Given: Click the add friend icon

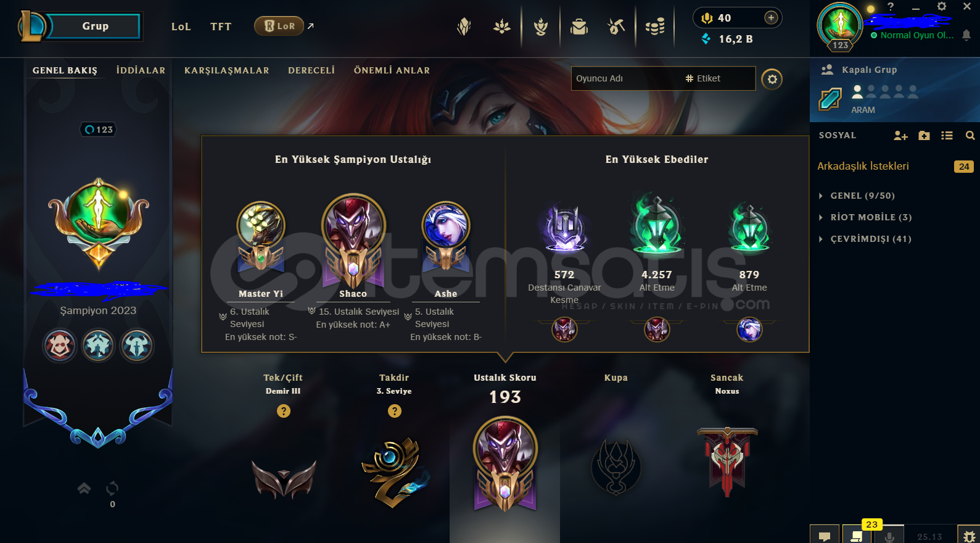Looking at the screenshot, I should 900,136.
